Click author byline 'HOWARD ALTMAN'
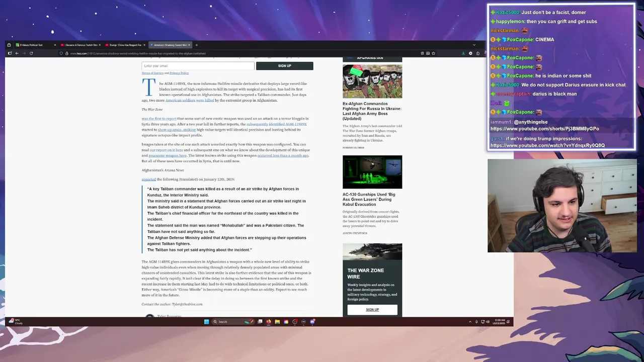The width and height of the screenshot is (644, 362). pos(353,147)
